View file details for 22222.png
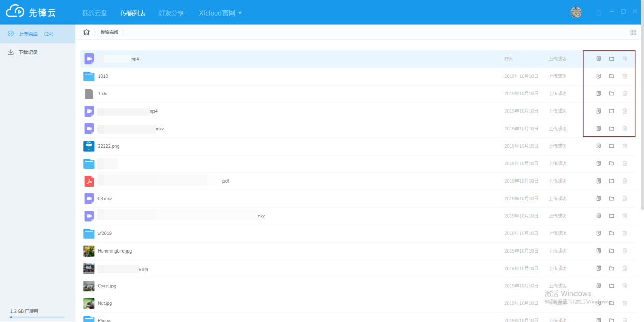Screen dimensions: 644x322 [599, 146]
